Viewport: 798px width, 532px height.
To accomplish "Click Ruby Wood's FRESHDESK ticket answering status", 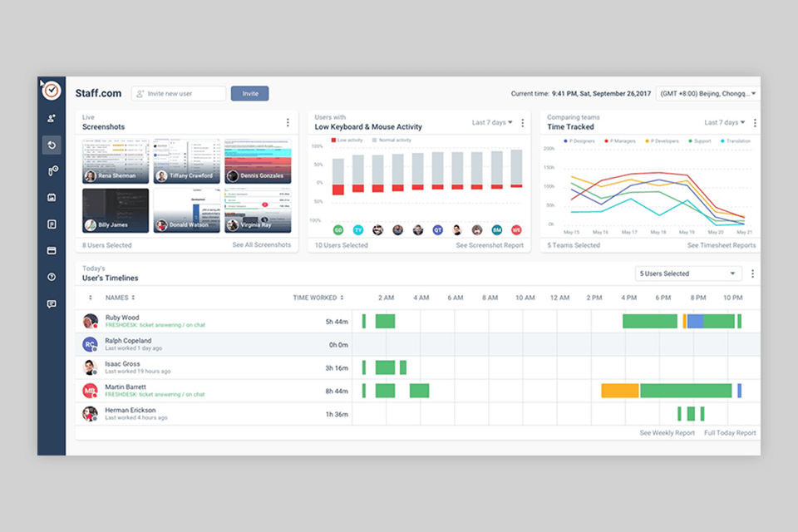I will click(x=155, y=325).
